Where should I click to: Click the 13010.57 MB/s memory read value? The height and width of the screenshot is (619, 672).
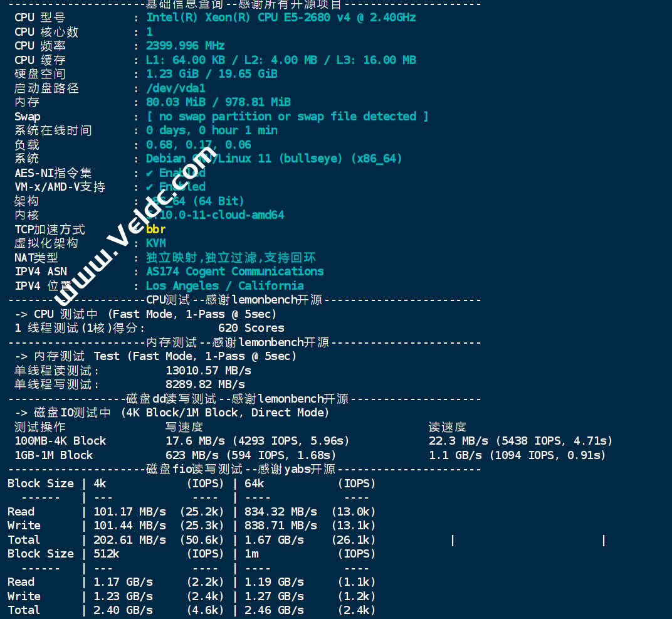208,371
